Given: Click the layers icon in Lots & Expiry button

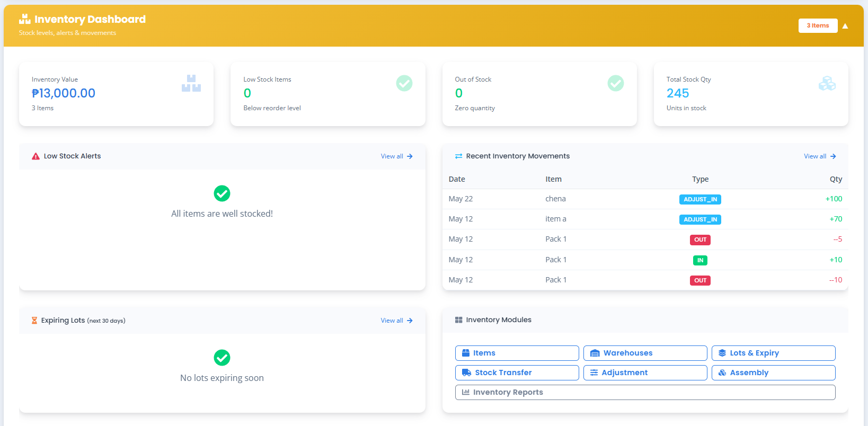Looking at the screenshot, I should click(722, 353).
